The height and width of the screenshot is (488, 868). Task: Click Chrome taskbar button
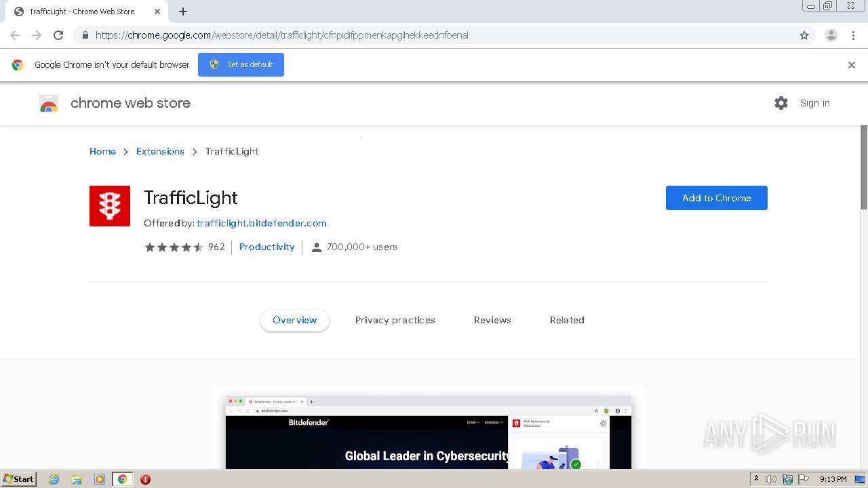[x=122, y=479]
